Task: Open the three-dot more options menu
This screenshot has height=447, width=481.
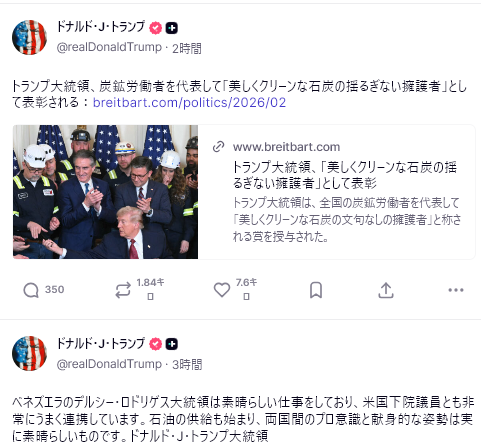Action: click(x=456, y=290)
